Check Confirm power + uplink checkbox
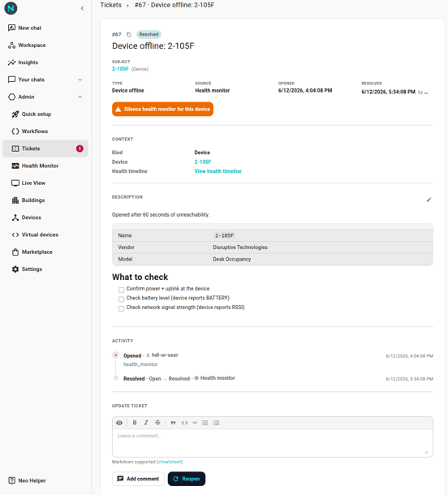 click(x=121, y=290)
